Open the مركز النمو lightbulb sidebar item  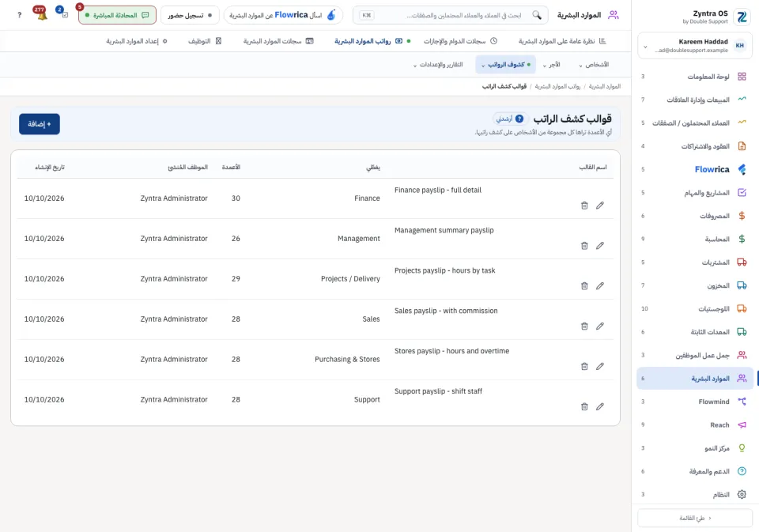click(x=695, y=447)
